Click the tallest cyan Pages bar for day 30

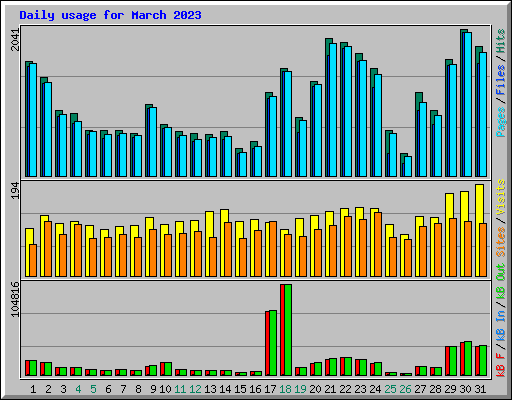[x=468, y=104]
